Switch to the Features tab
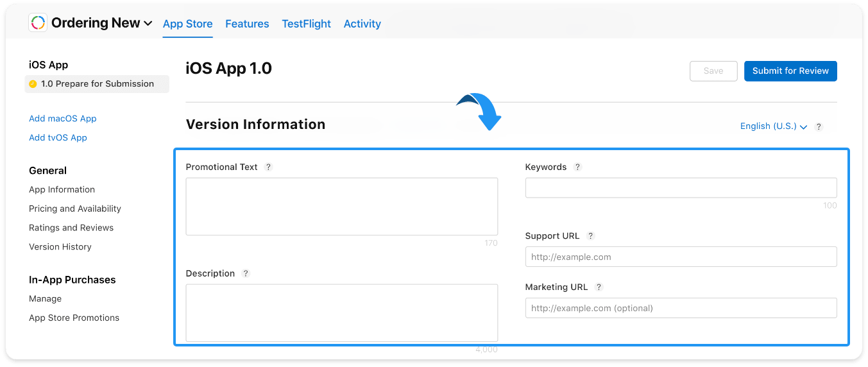 [x=247, y=24]
